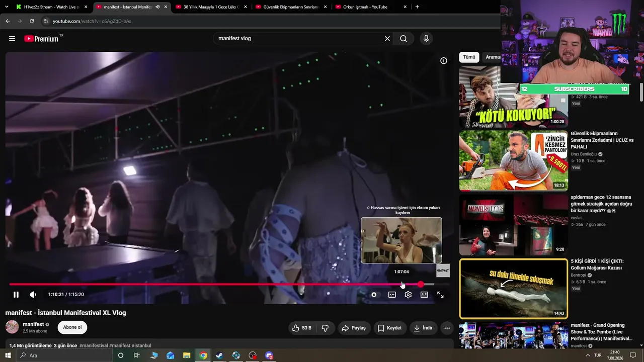Screen dimensions: 644x362
Task: Switch to the 38 Yıllık Maaşıyla tab
Action: (x=211, y=7)
